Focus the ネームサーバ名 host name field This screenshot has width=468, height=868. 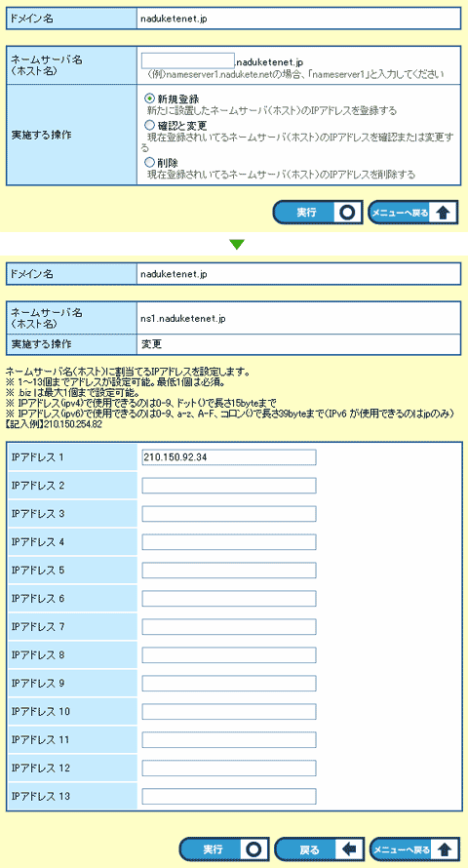tap(188, 60)
